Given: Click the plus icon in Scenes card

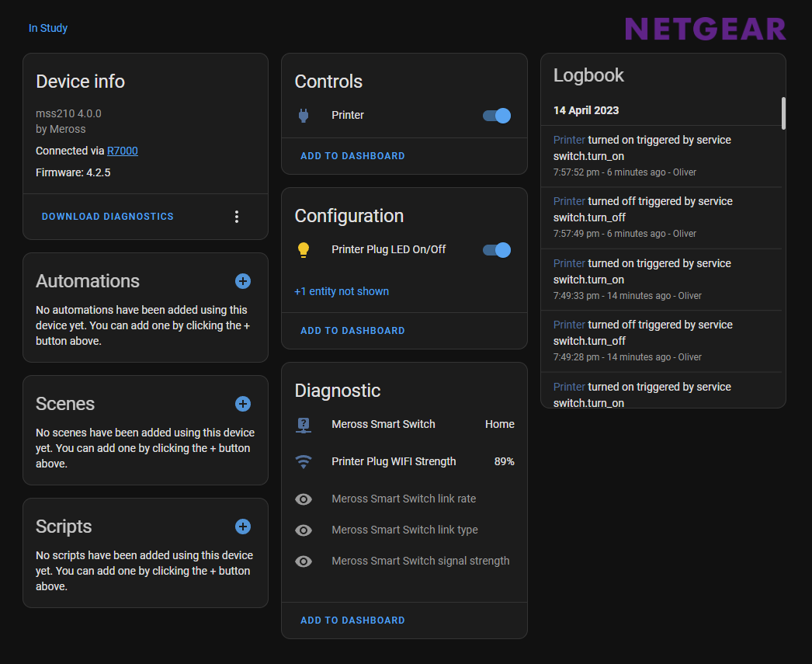Looking at the screenshot, I should pos(243,404).
